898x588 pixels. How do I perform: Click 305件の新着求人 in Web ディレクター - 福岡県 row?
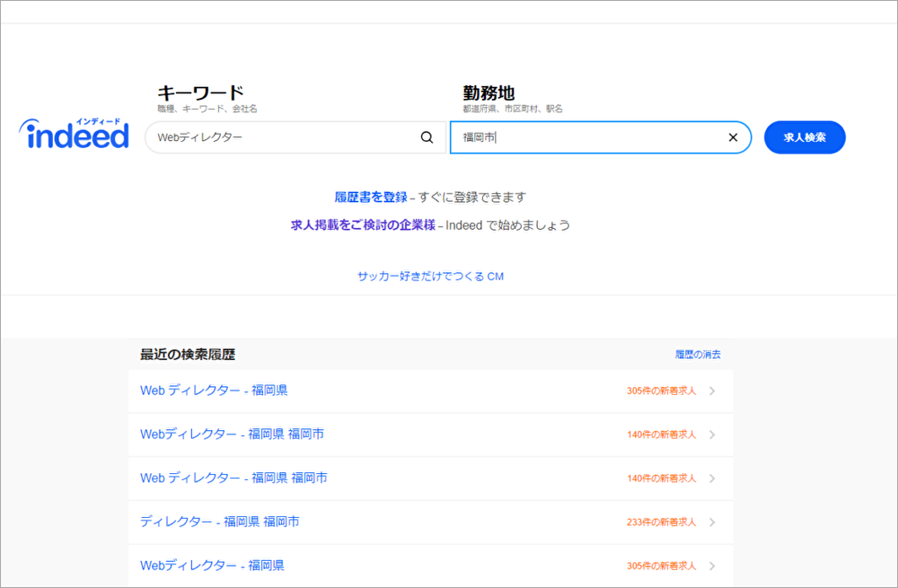(x=662, y=391)
